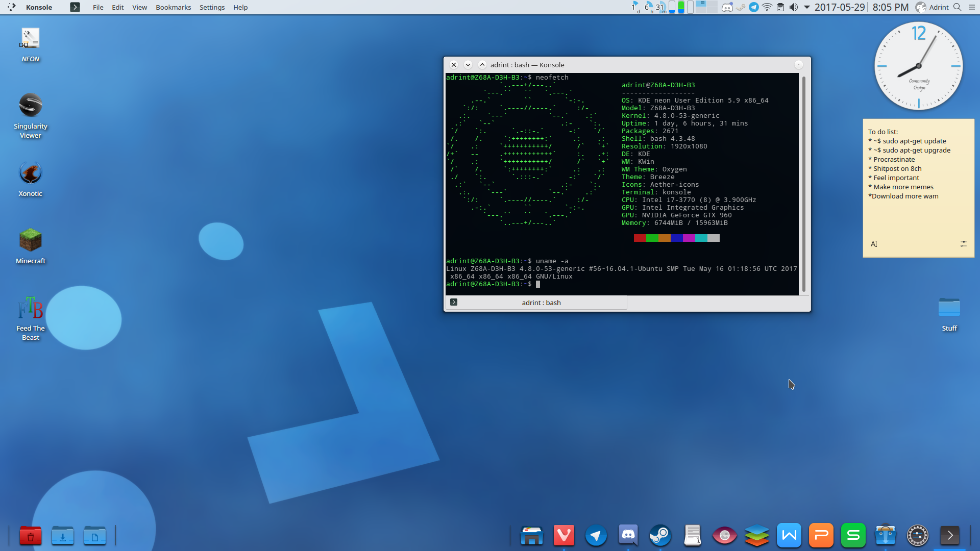This screenshot has width=980, height=551.
Task: Open KDE application launcher icon
Action: 11,7
